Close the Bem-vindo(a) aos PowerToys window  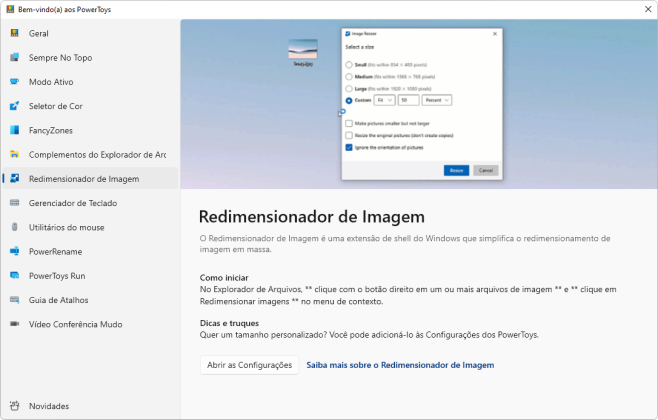click(648, 9)
